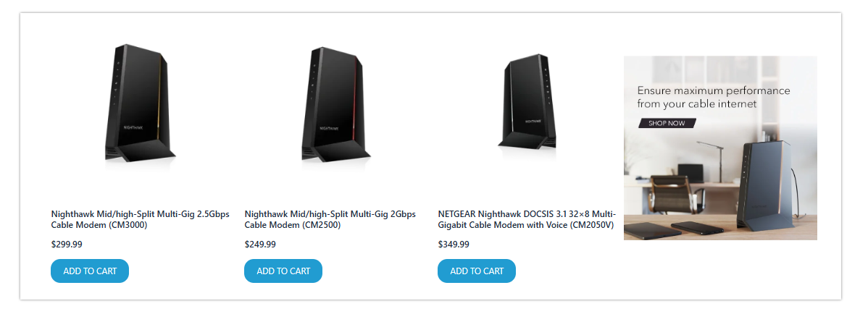The height and width of the screenshot is (314, 868).
Task: Add the $249.99 CM2500 modem to cart
Action: [283, 271]
